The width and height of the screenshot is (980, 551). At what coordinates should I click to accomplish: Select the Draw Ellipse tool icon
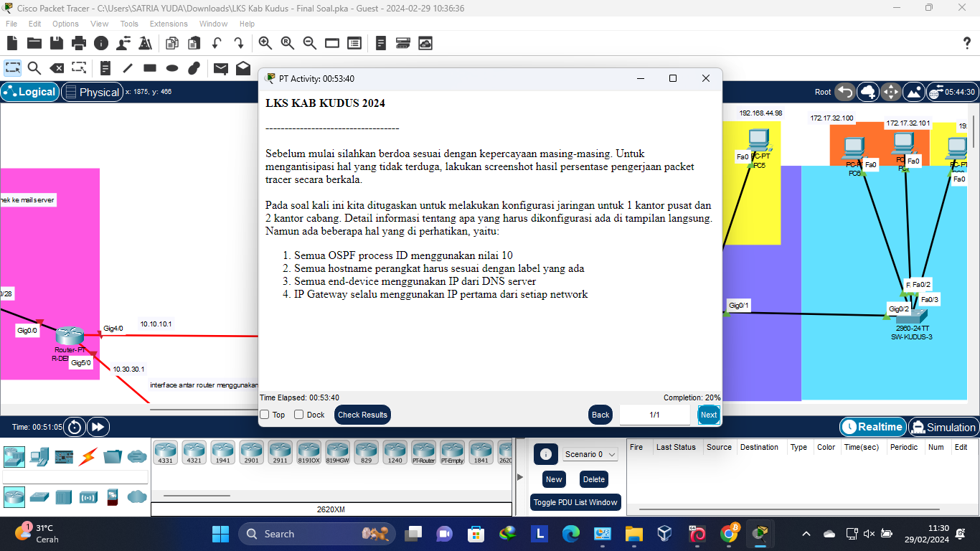pos(172,68)
